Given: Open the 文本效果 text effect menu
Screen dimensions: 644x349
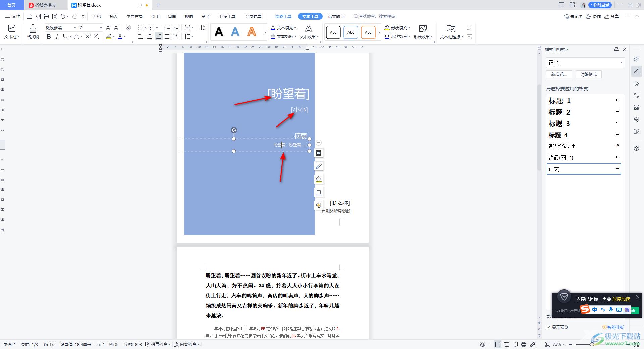Looking at the screenshot, I should (309, 32).
